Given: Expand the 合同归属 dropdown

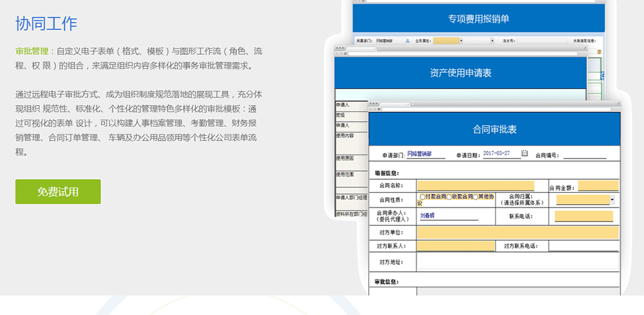Looking at the screenshot, I should (x=612, y=200).
